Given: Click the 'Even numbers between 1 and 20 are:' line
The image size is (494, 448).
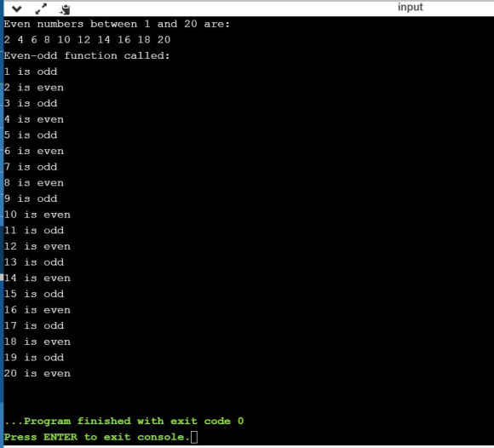Looking at the screenshot, I should [x=117, y=24].
